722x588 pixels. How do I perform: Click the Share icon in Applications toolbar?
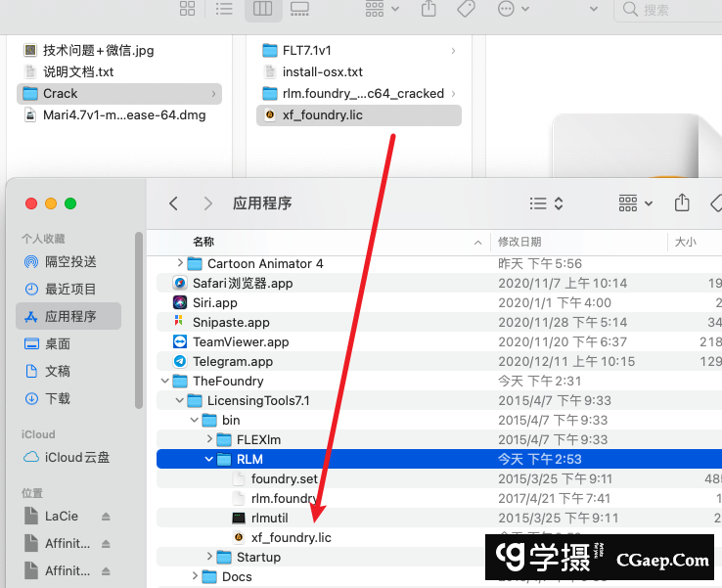pyautogui.click(x=682, y=203)
